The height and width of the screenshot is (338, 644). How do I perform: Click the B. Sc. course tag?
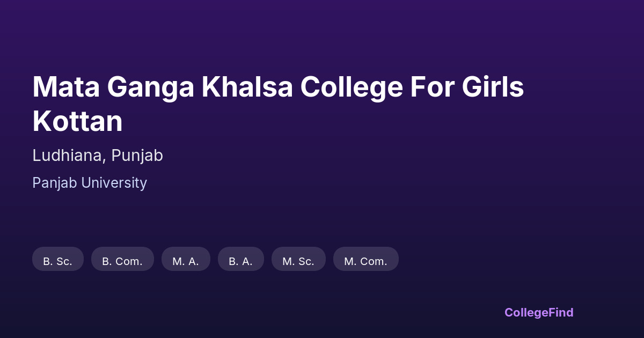point(58,261)
